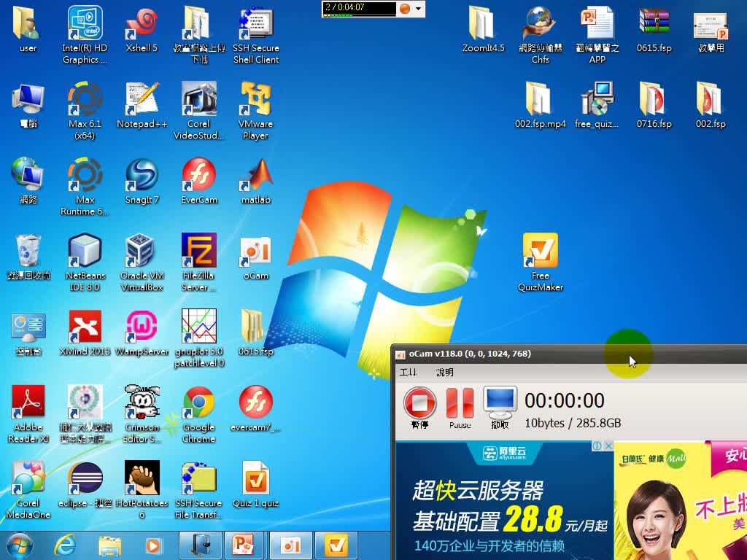Click the oCam recording timer 00:00:00

pyautogui.click(x=565, y=400)
